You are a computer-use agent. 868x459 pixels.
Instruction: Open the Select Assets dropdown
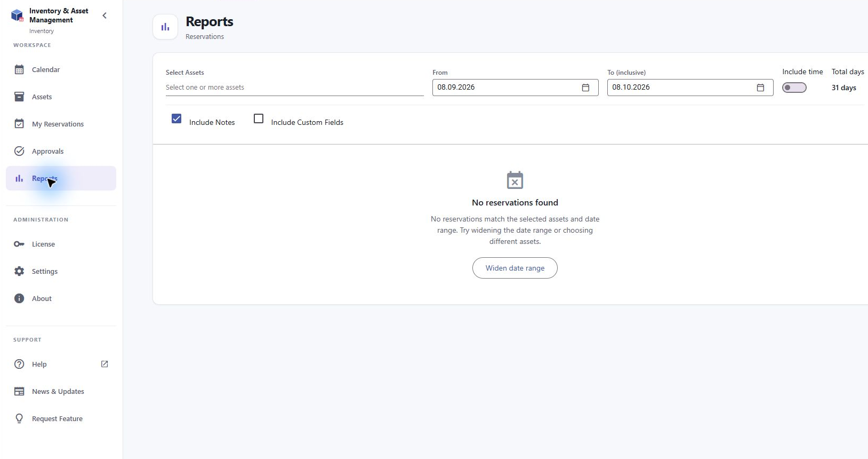click(x=295, y=88)
